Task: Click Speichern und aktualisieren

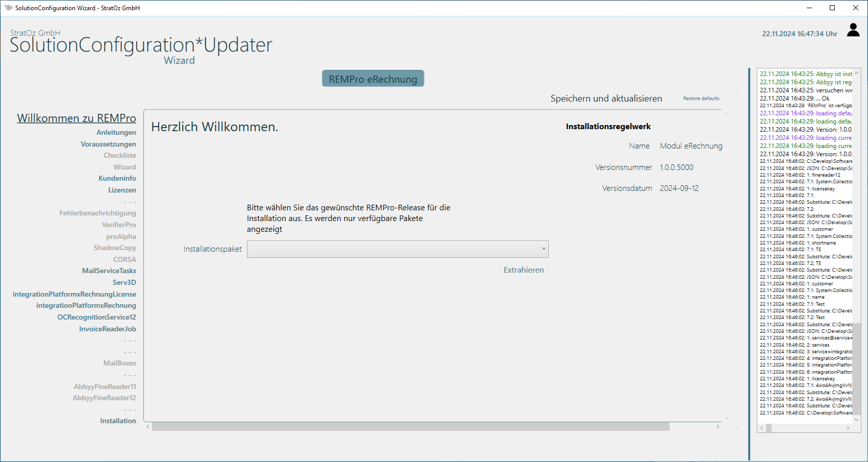Action: 606,99
